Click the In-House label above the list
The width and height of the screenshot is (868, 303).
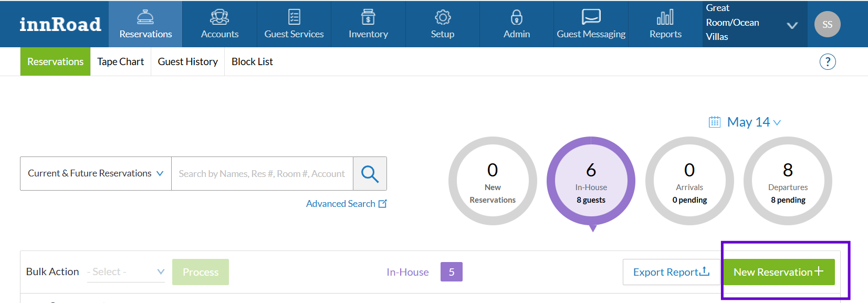point(407,272)
